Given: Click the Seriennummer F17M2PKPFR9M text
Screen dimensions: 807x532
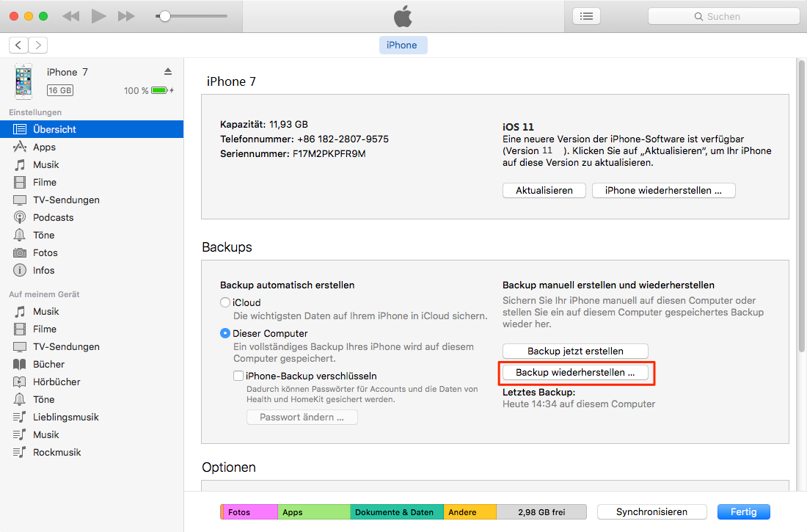Looking at the screenshot, I should [x=293, y=154].
